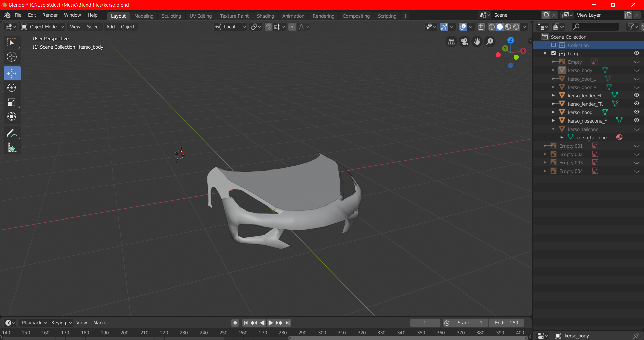The height and width of the screenshot is (340, 644).
Task: Hide kerso_hood in viewport
Action: (x=636, y=112)
